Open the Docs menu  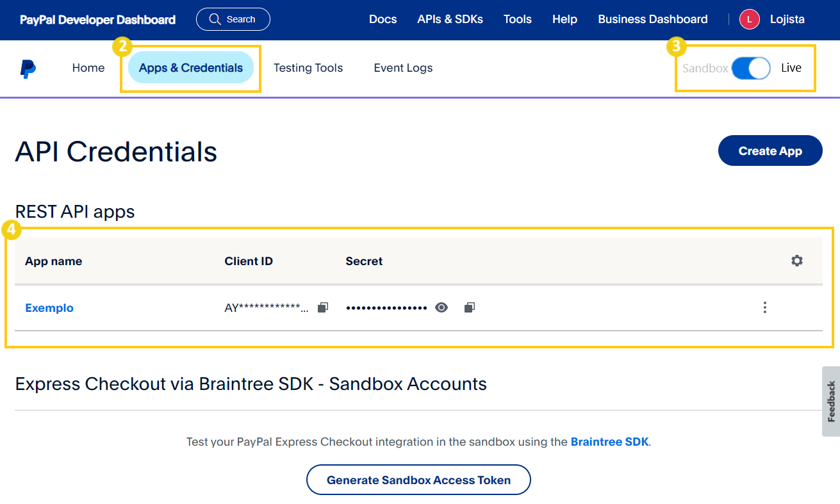[x=383, y=19]
